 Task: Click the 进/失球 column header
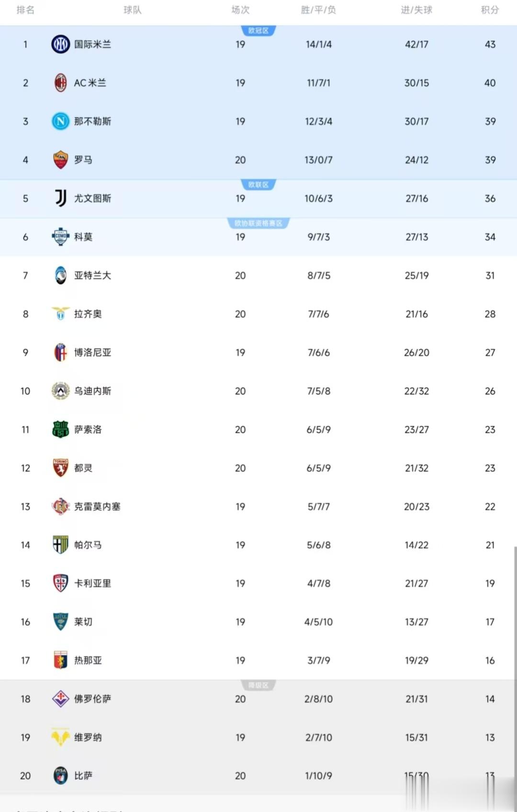click(x=416, y=10)
